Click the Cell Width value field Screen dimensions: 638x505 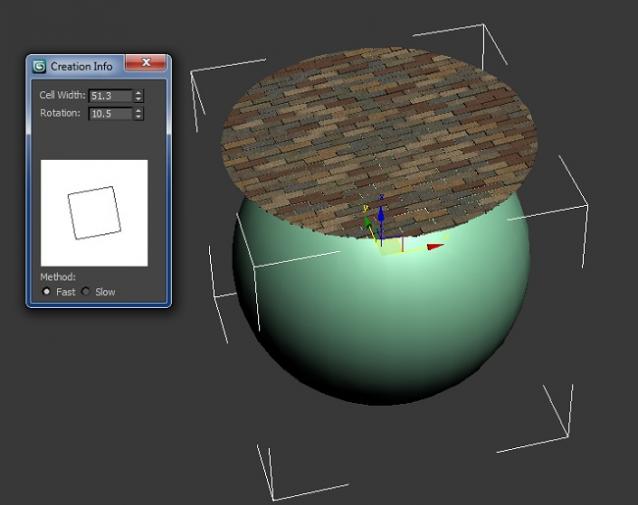pyautogui.click(x=109, y=96)
